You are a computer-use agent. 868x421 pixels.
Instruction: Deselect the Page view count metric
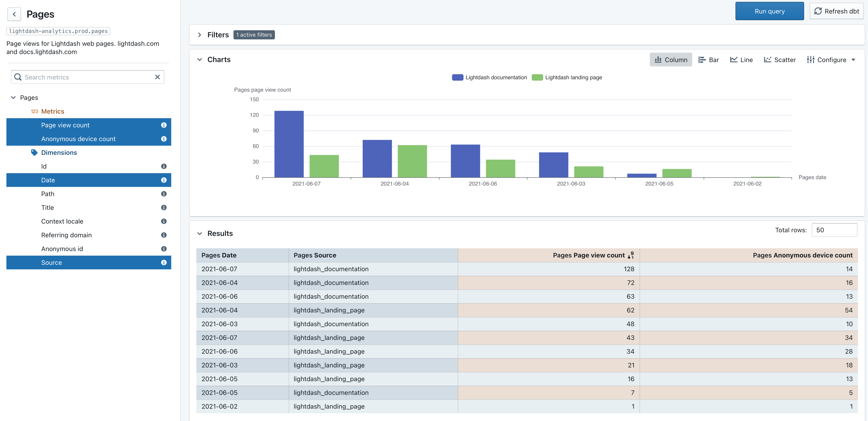pos(89,125)
